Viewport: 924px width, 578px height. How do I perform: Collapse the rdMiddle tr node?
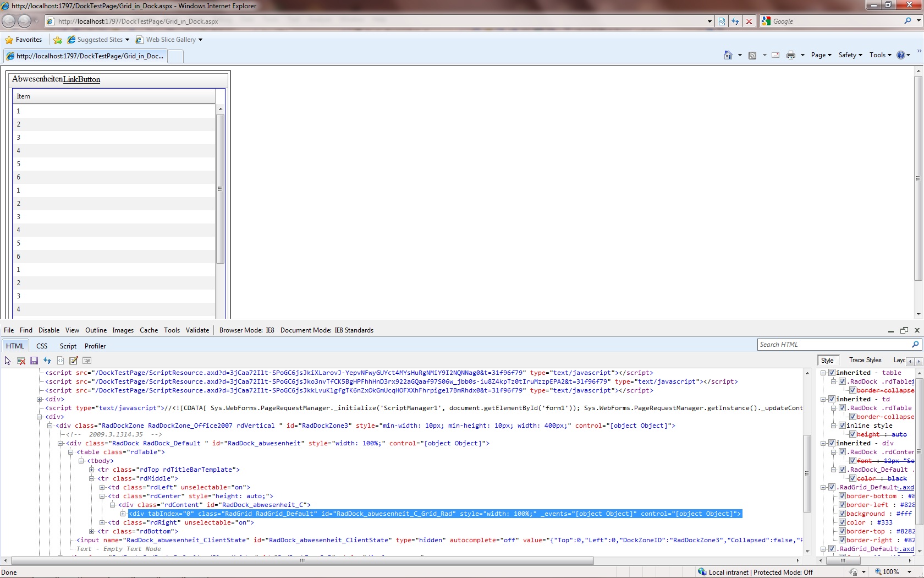[x=92, y=478]
